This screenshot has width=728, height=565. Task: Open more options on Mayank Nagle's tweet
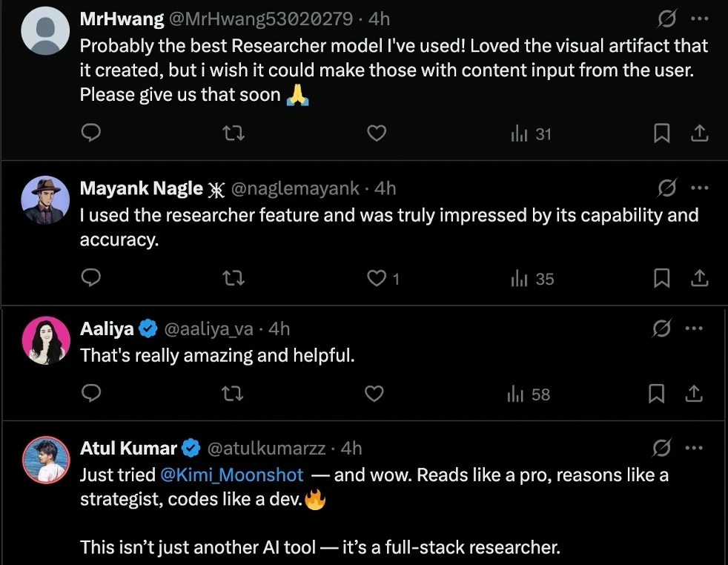pyautogui.click(x=699, y=189)
